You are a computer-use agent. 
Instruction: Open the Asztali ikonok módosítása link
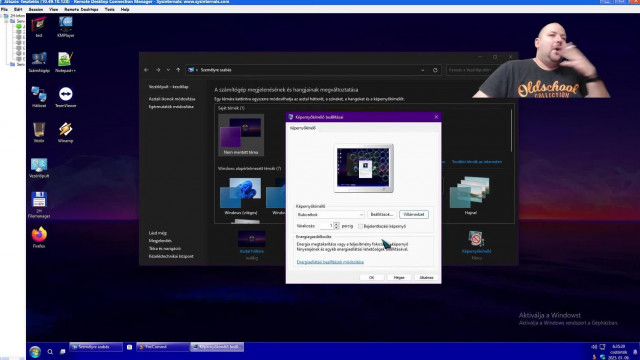pos(172,99)
